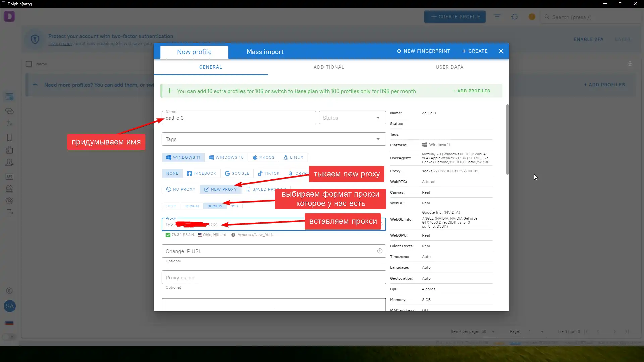Select the TikTok site option
This screenshot has width=644, height=362.
click(x=268, y=173)
